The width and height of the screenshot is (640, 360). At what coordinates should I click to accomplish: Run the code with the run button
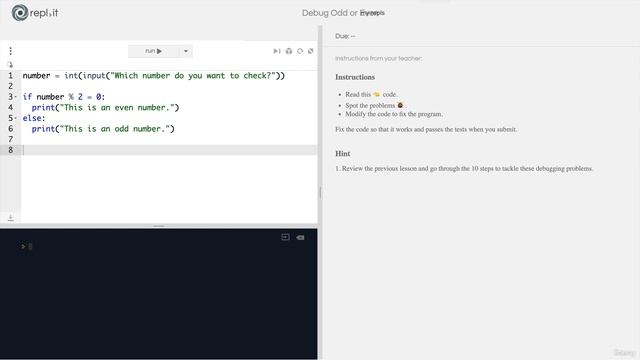(153, 51)
